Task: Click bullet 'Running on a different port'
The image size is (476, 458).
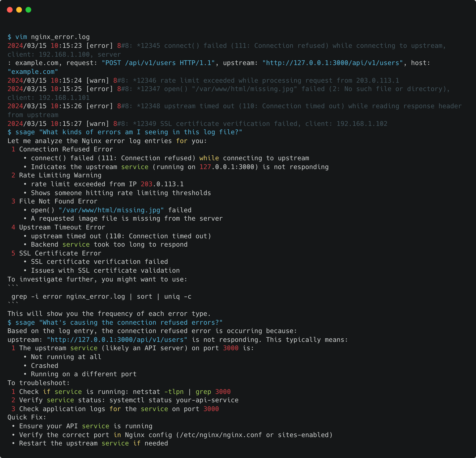Action: click(80, 374)
